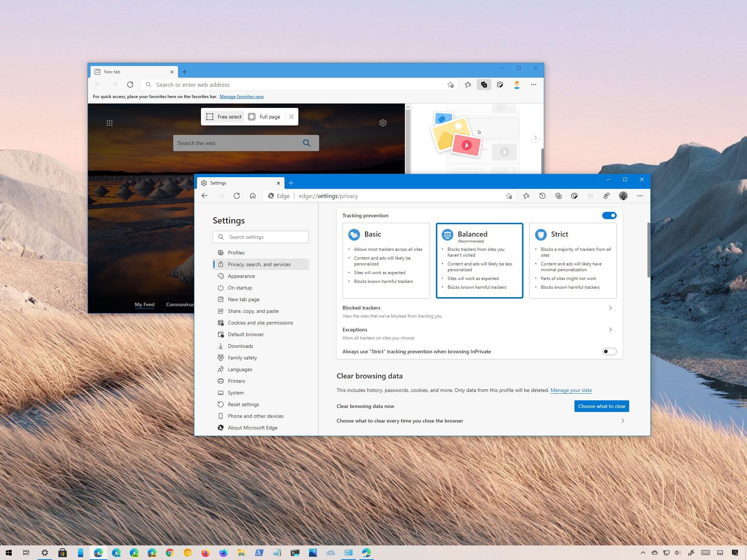The height and width of the screenshot is (560, 747).
Task: Enable always Strict when browsing InPrivate
Action: coord(609,351)
